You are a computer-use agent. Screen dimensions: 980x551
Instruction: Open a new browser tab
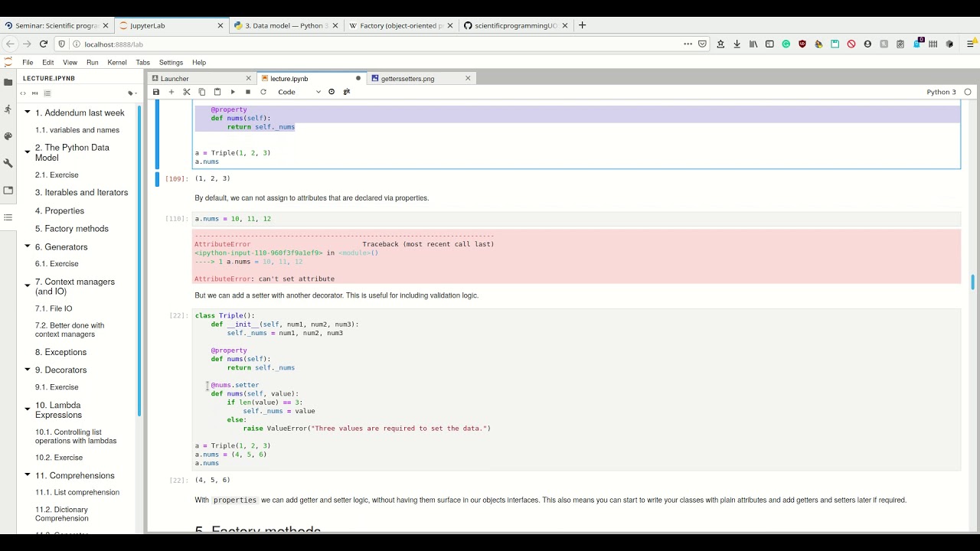point(582,25)
